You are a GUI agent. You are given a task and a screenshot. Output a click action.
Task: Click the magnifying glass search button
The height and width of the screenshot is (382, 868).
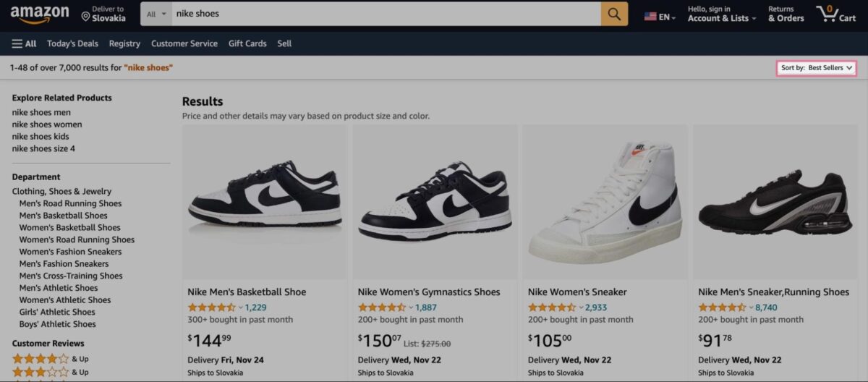[614, 14]
